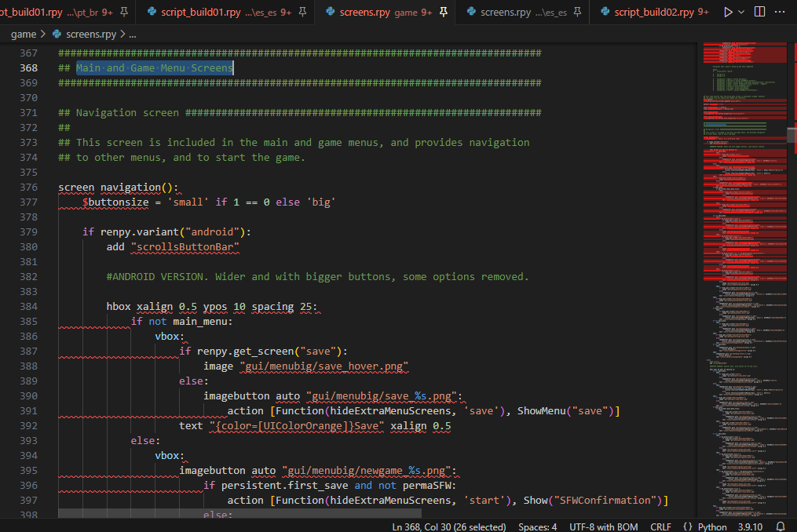Open the run options dropdown arrow
This screenshot has width=797, height=532.
click(741, 12)
